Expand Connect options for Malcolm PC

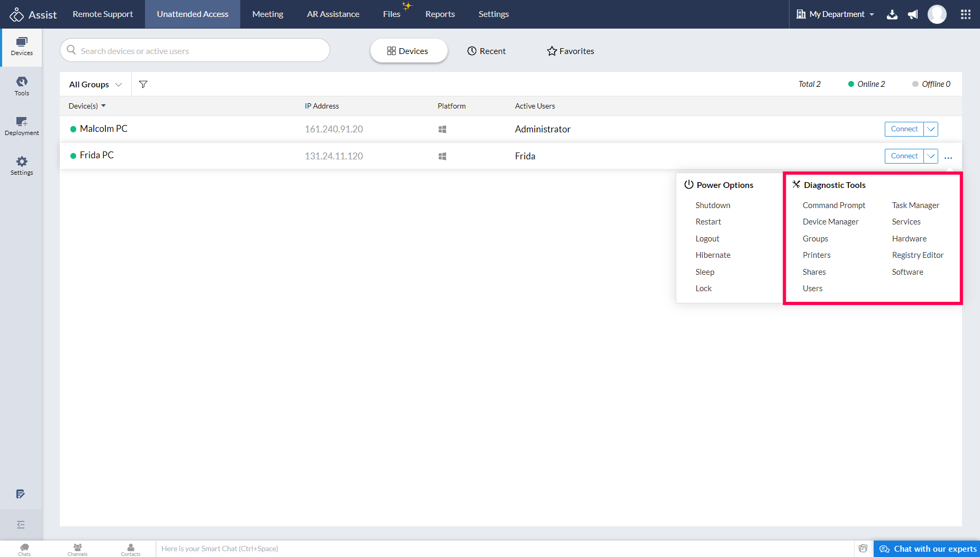pyautogui.click(x=931, y=129)
